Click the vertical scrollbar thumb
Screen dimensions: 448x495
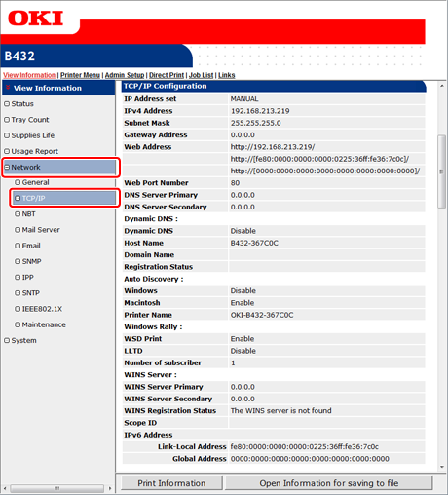[441, 171]
